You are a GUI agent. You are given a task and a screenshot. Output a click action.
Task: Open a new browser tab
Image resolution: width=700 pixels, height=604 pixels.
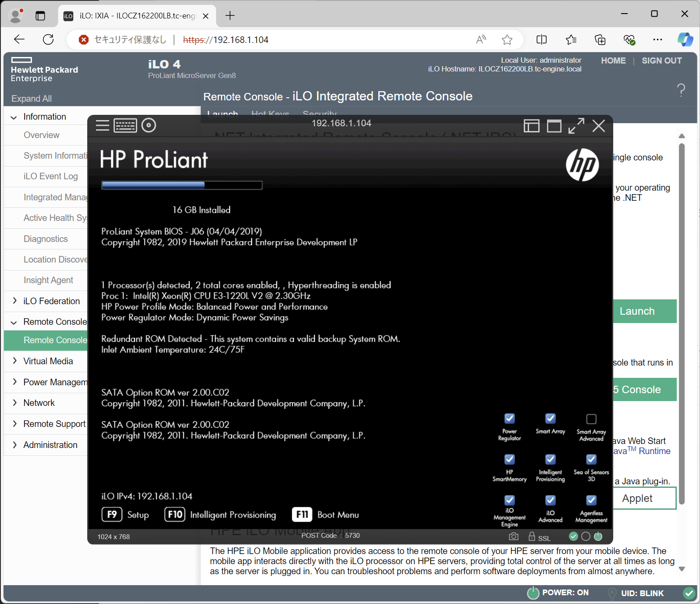(230, 16)
